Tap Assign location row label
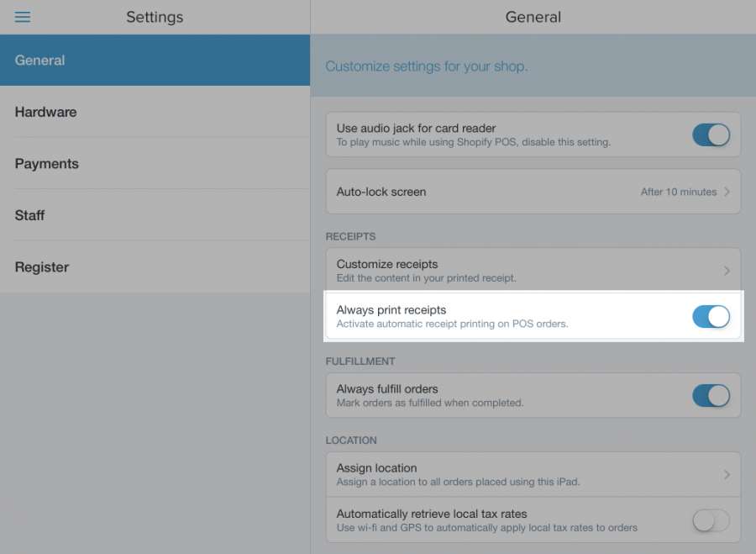Viewport: 756px width, 554px height. pyautogui.click(x=376, y=467)
